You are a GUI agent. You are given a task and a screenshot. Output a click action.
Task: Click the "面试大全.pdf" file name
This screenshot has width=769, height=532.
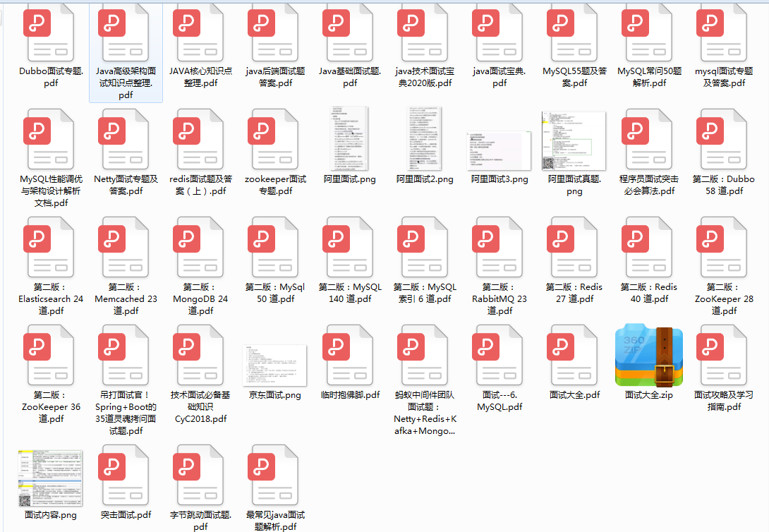click(575, 394)
